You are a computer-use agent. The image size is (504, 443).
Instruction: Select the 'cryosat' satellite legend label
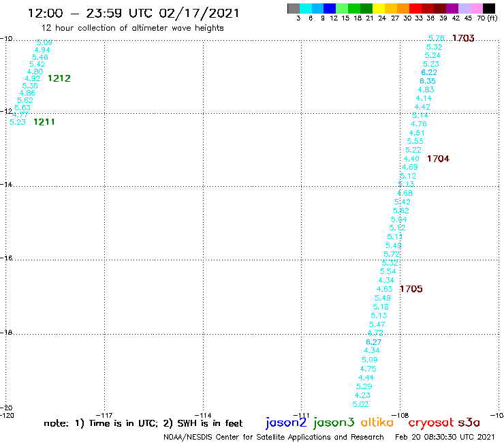point(430,423)
